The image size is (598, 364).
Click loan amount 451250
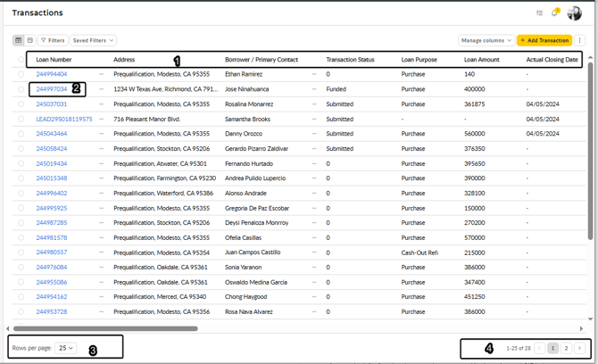point(475,296)
